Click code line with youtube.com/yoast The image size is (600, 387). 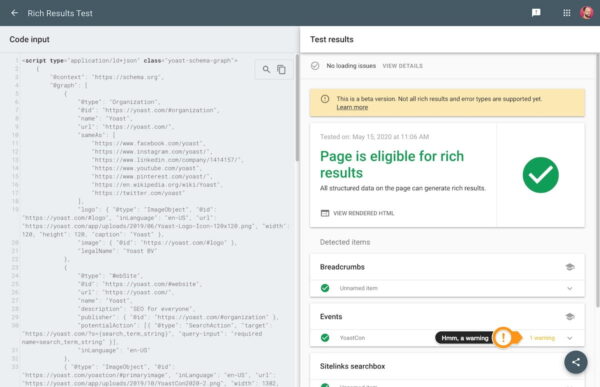coord(147,168)
